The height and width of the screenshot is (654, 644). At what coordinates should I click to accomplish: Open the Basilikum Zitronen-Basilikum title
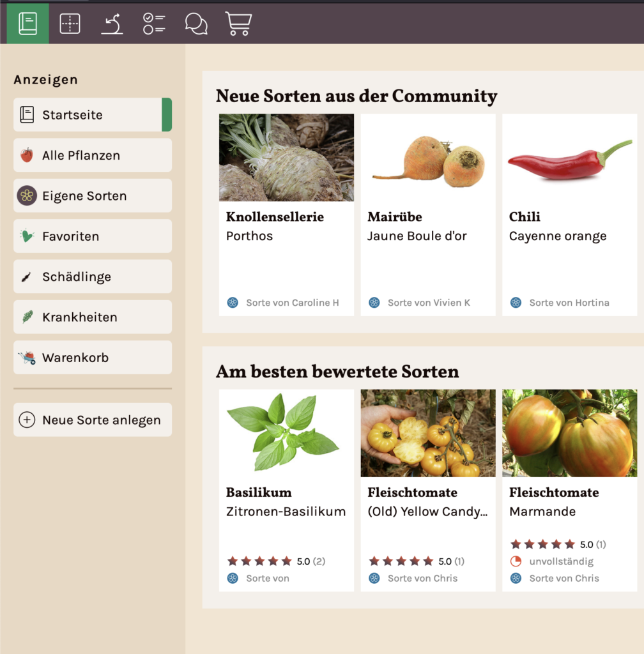(x=286, y=502)
